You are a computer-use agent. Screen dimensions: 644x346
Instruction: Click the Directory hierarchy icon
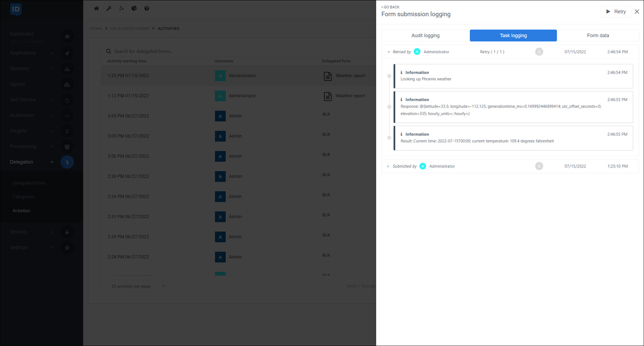[x=67, y=69]
